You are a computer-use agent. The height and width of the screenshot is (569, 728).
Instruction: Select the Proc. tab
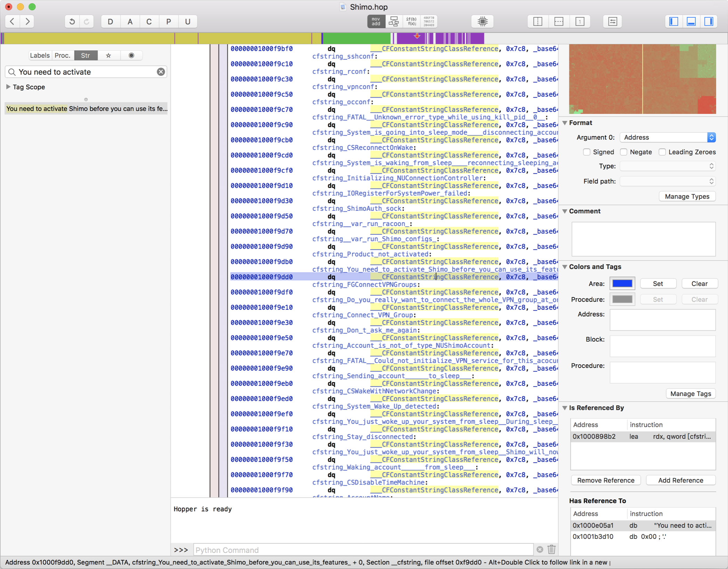coord(63,56)
